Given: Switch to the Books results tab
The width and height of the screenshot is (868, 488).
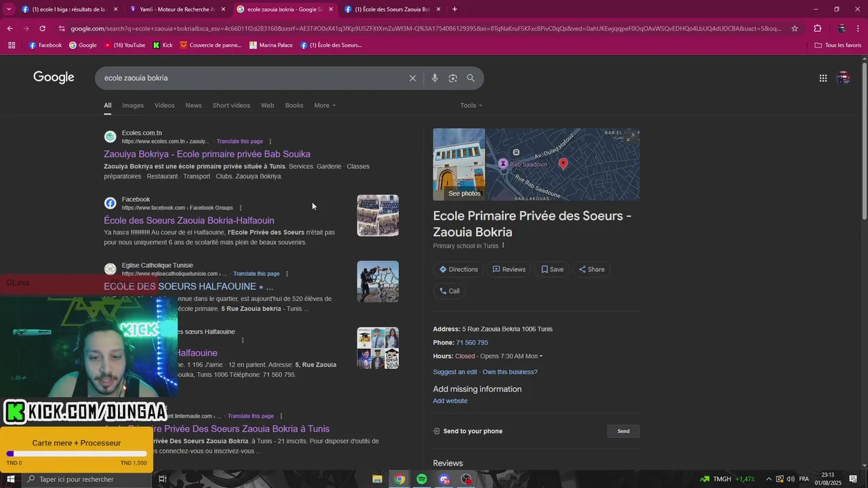Looking at the screenshot, I should click(294, 105).
